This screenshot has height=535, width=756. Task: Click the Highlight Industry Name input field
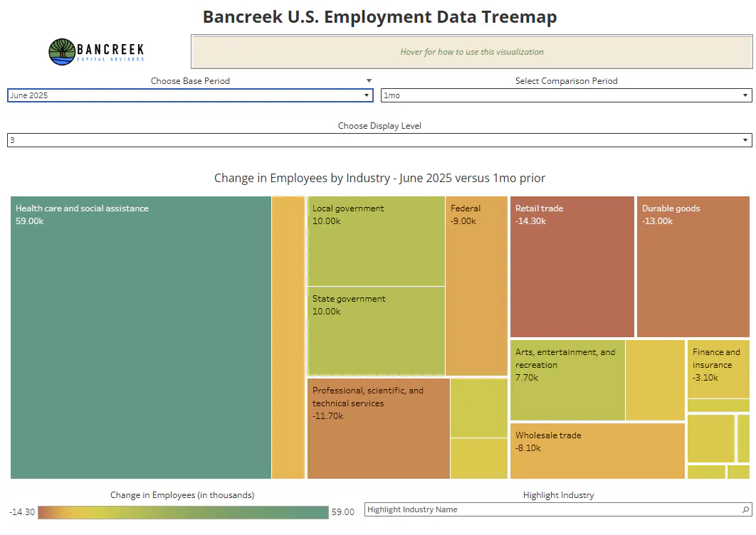[x=558, y=509]
